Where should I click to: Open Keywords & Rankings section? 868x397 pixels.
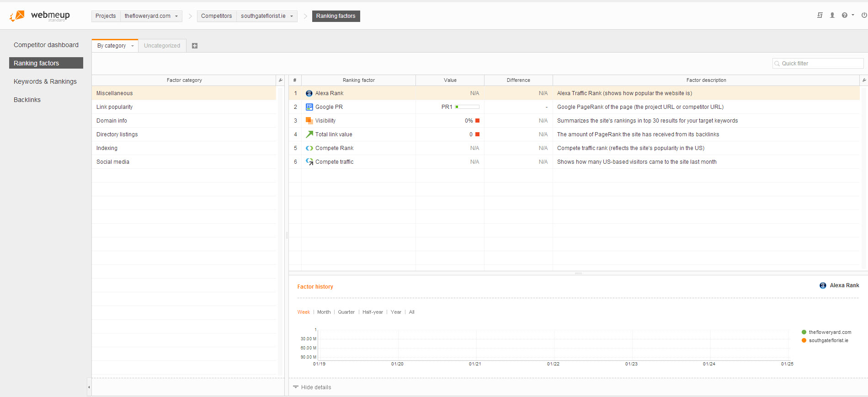[x=46, y=81]
